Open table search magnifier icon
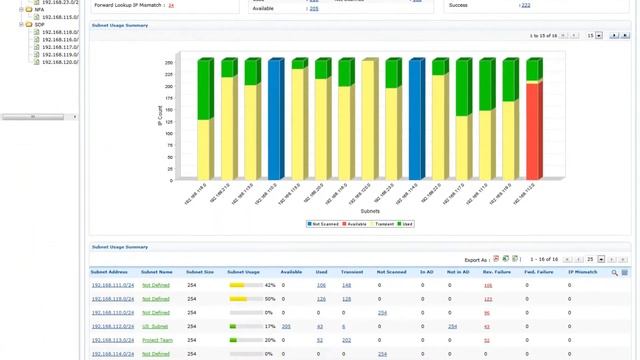The height and width of the screenshot is (360, 640). [x=614, y=273]
